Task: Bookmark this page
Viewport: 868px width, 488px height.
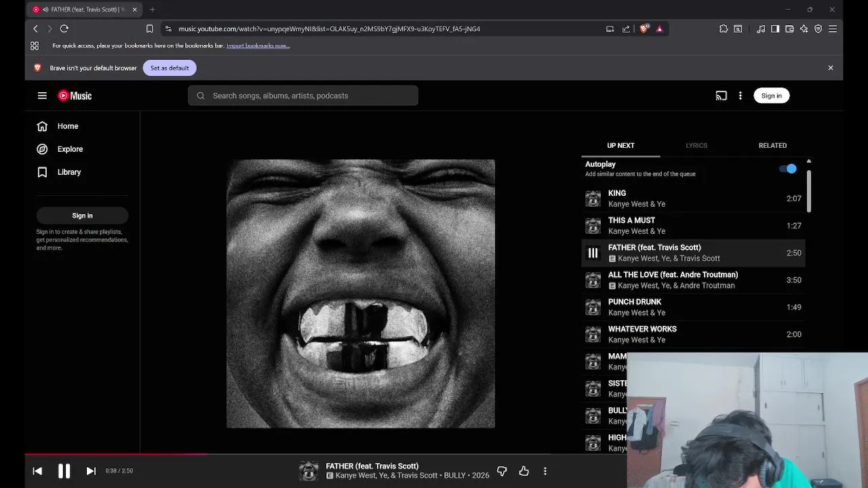Action: (x=149, y=28)
